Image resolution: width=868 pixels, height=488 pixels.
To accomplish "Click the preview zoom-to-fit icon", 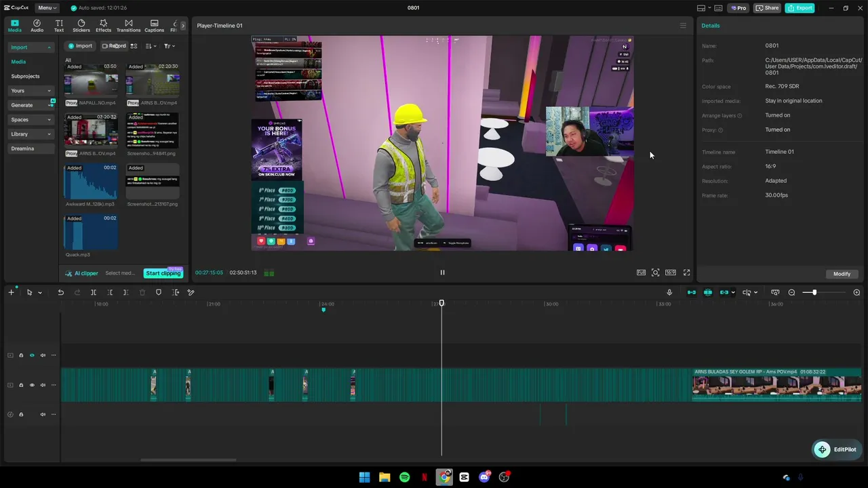I will (656, 272).
